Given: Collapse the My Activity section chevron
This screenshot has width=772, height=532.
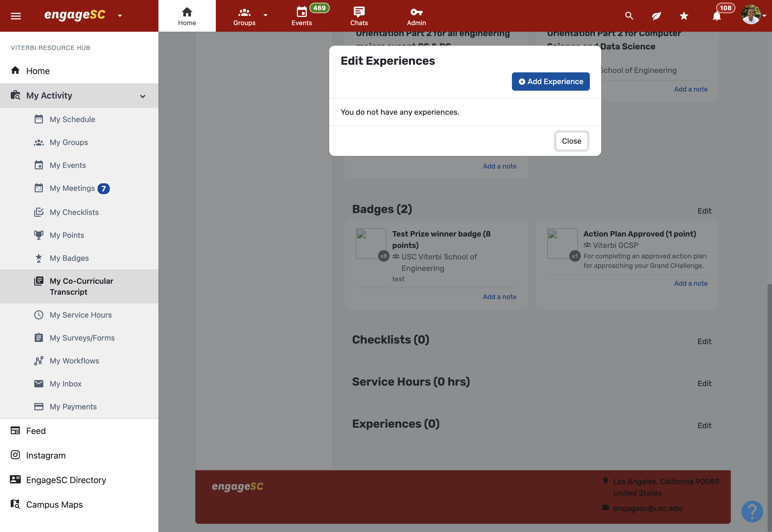Looking at the screenshot, I should pos(143,96).
